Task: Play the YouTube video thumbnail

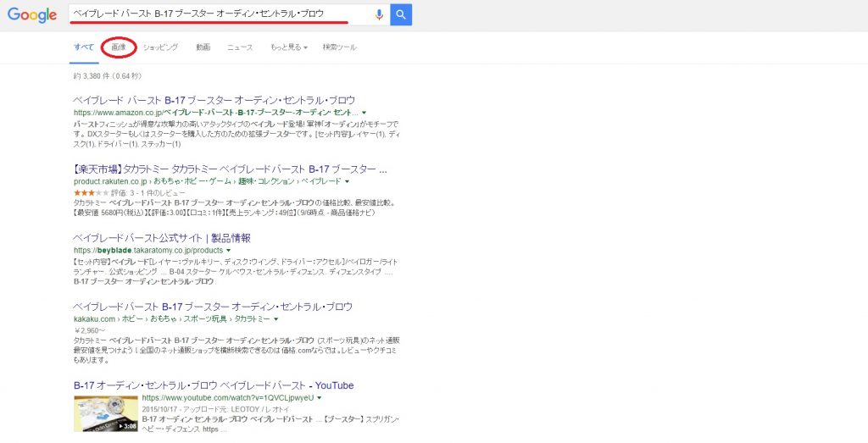Action: coord(106,413)
